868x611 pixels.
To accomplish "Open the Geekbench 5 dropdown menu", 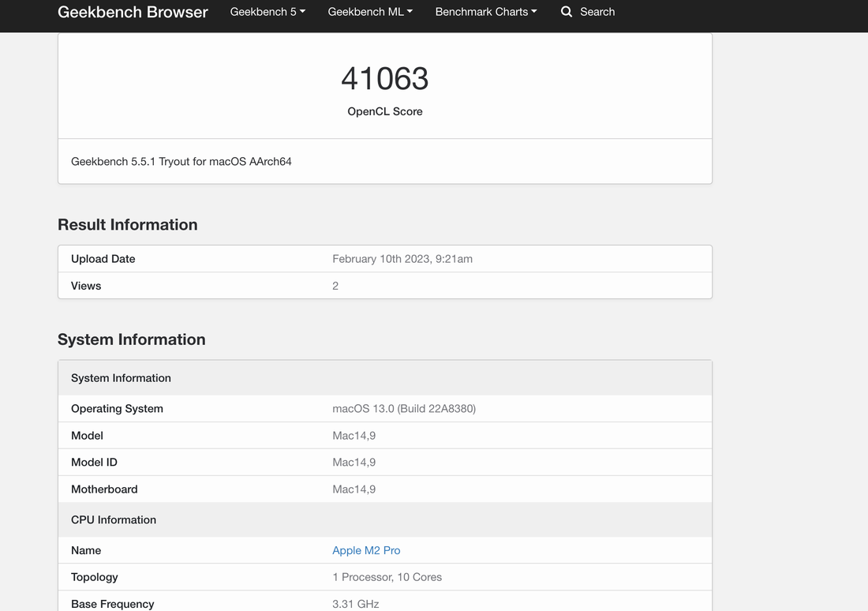I will (x=268, y=12).
